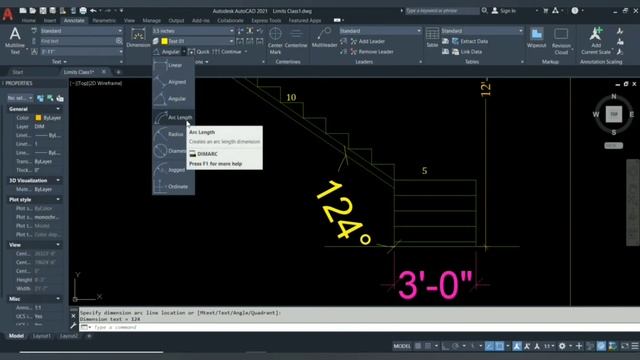Choose Ordinate dimension from flyout
Viewport: 640px width, 360px height.
173,187
